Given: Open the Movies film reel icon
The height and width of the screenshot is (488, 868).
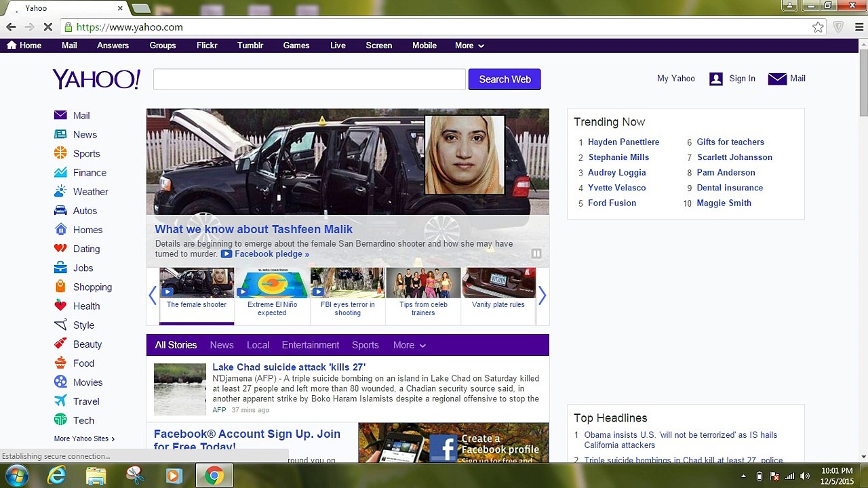Looking at the screenshot, I should click(60, 382).
